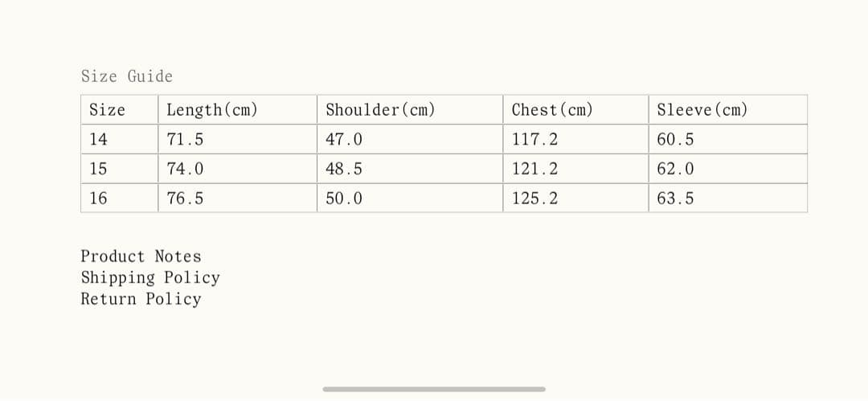Click the size 14 row label
The image size is (868, 401).
coord(98,140)
